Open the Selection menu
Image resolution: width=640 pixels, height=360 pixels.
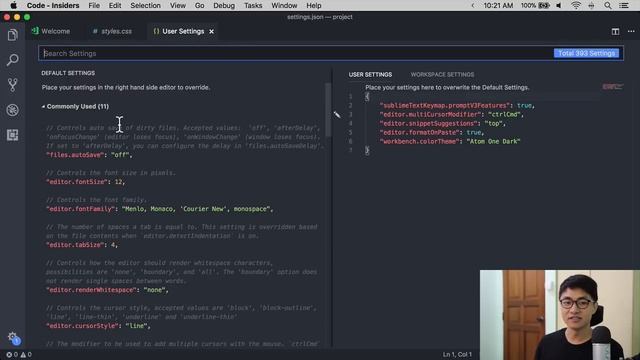click(x=145, y=5)
